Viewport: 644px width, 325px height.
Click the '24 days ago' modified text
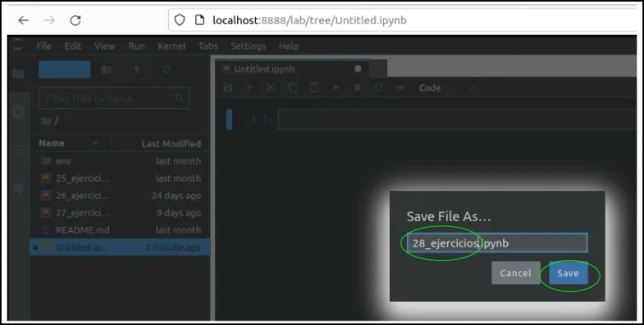[x=177, y=195]
